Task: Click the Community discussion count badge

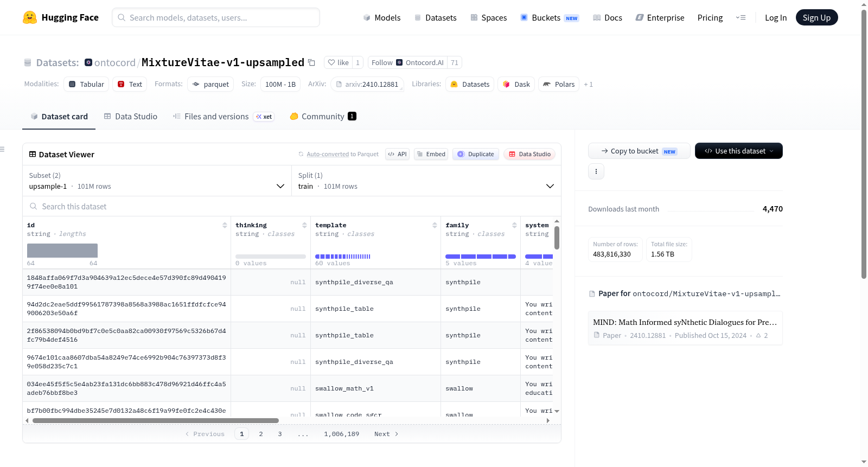Action: point(352,116)
